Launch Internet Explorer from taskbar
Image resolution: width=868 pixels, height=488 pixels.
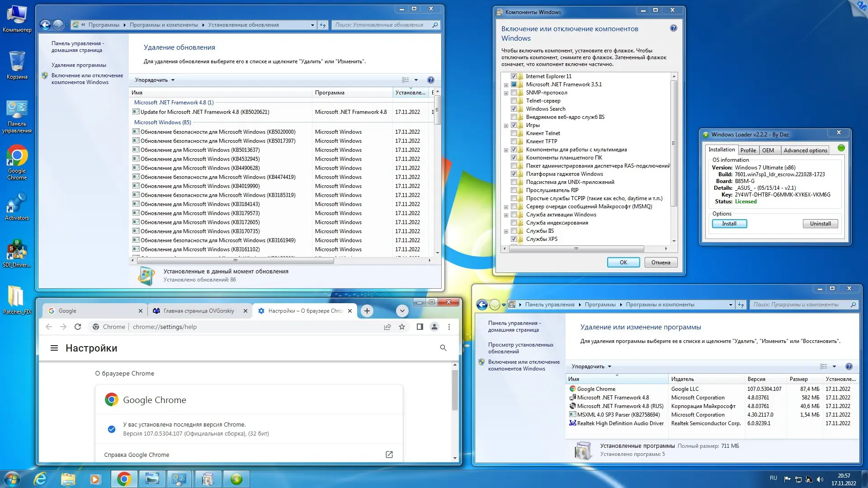pyautogui.click(x=40, y=479)
